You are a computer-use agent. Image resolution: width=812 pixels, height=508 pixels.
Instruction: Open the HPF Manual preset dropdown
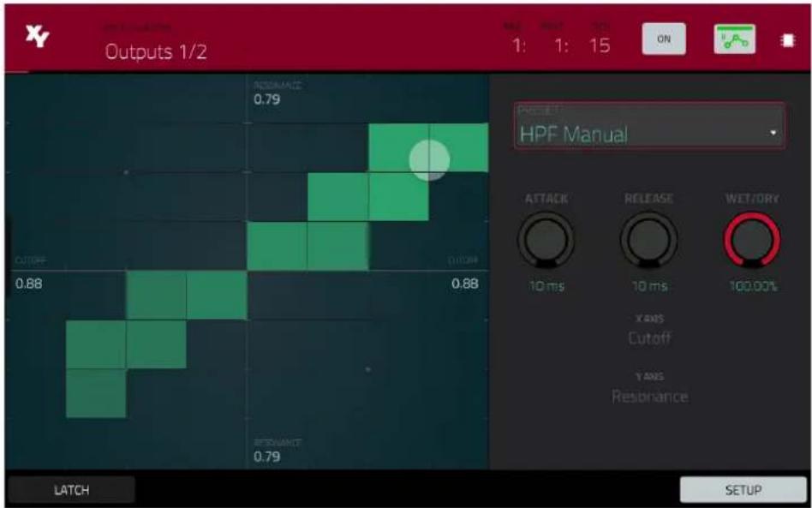(x=649, y=126)
